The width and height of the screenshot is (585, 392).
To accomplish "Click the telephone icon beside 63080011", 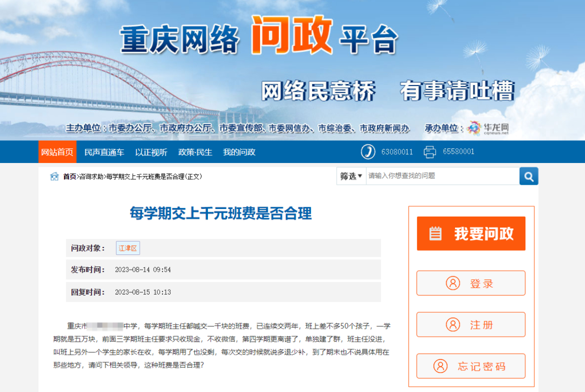I will pos(368,152).
